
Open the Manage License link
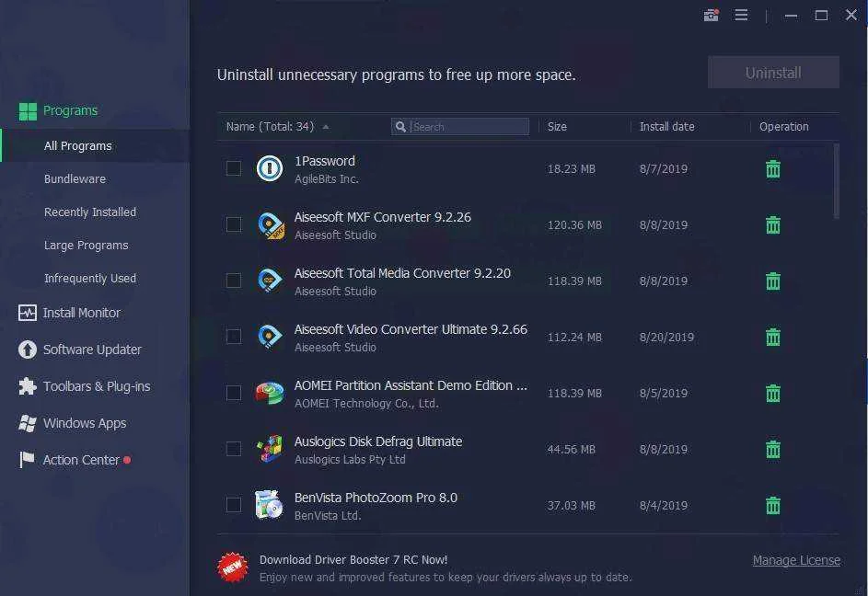click(x=796, y=560)
